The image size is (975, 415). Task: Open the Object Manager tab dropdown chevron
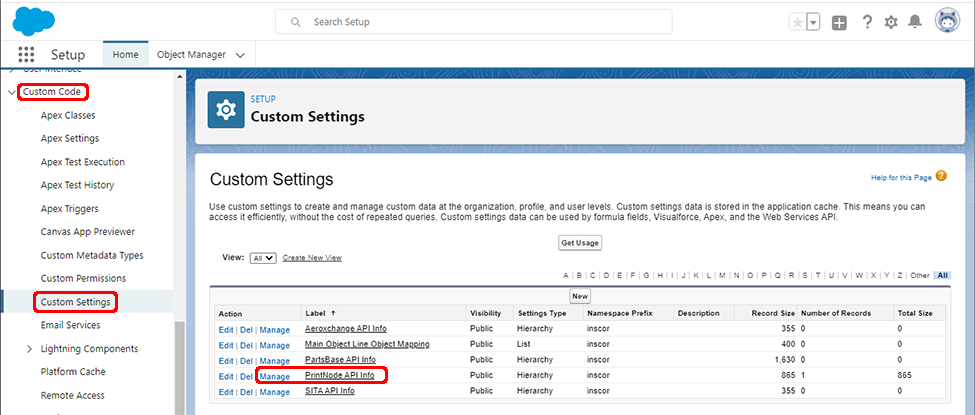pyautogui.click(x=240, y=55)
